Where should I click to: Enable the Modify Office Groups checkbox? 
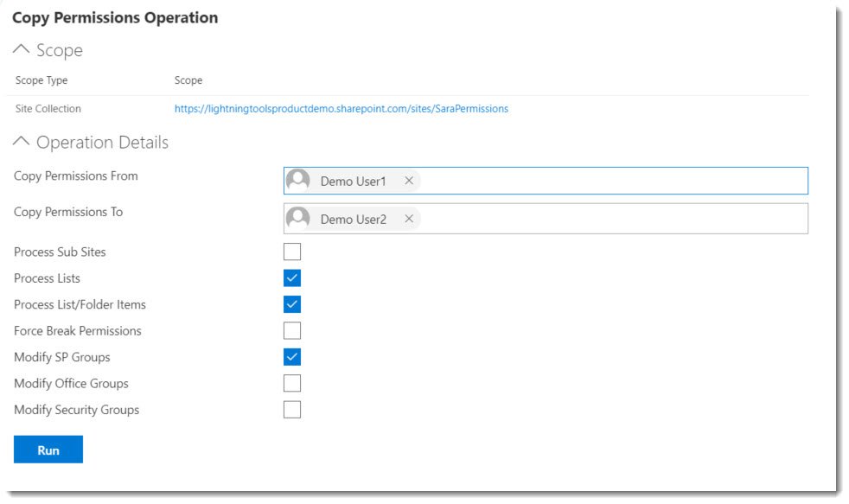292,383
